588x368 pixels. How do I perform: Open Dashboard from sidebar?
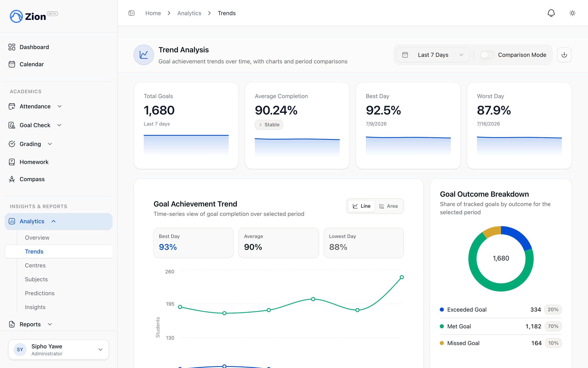click(34, 47)
